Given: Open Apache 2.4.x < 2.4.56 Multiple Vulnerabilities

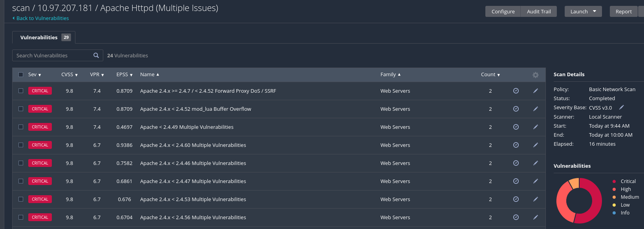Looking at the screenshot, I should [193, 217].
